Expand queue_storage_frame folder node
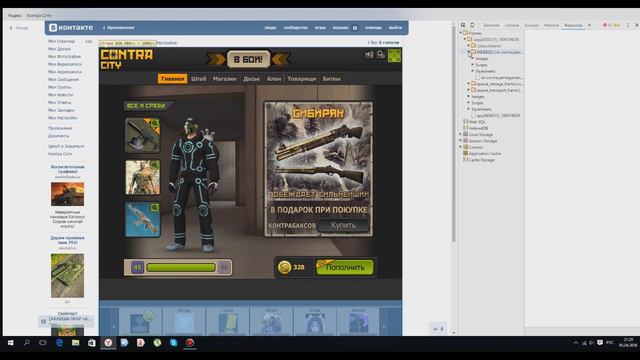Image resolution: width=640 pixels, height=360 pixels. coord(469,84)
